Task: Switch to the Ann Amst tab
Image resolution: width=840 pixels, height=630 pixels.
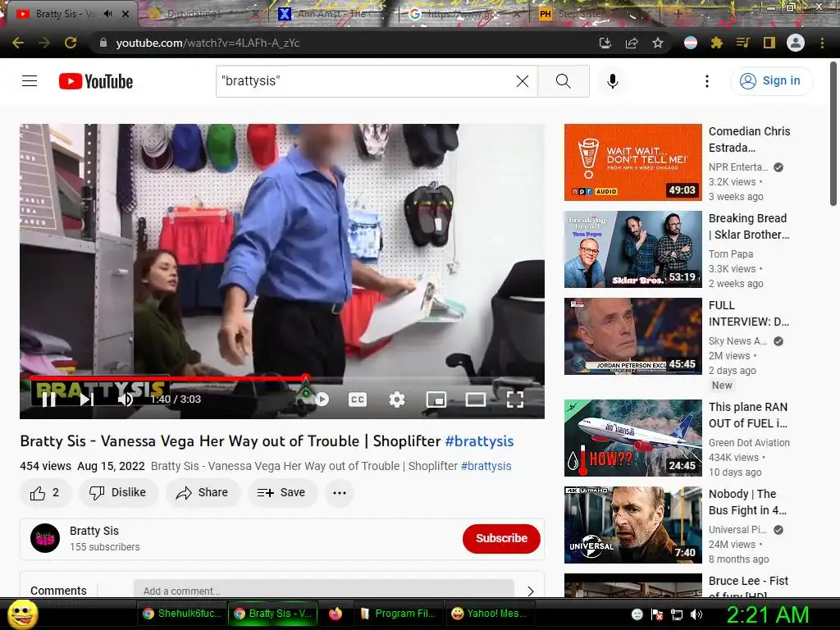Action: coord(332,14)
